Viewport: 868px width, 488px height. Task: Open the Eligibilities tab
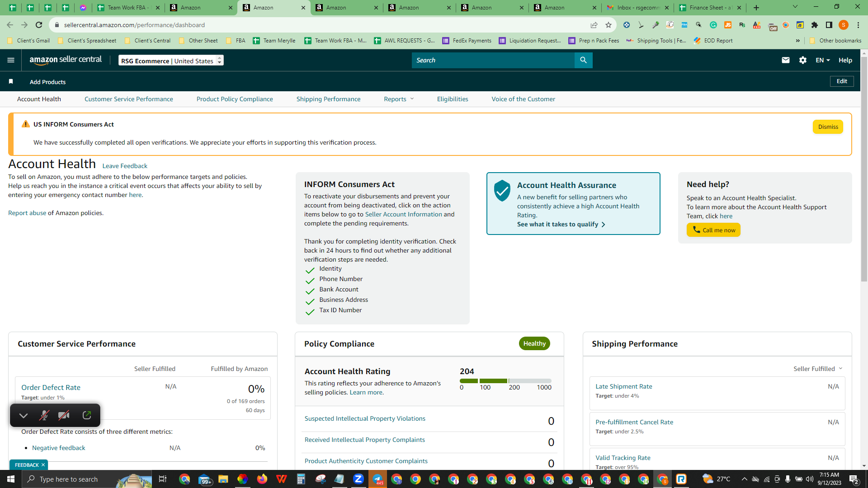tap(453, 99)
